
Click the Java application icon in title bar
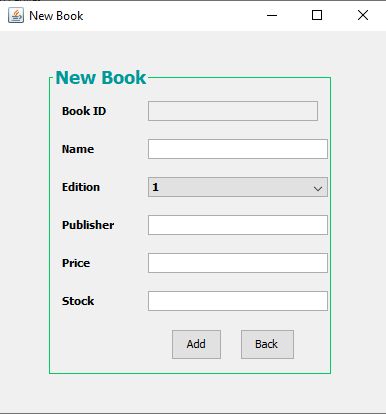(16, 15)
